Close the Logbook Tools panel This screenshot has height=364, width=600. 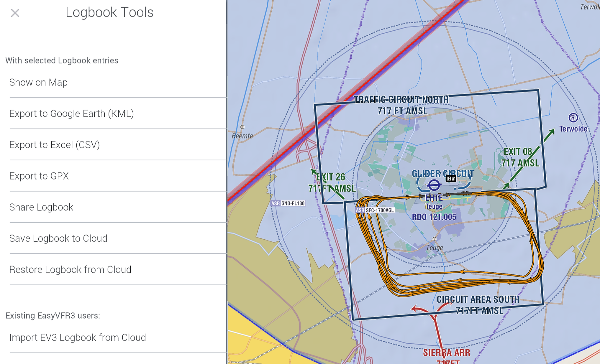(x=15, y=13)
